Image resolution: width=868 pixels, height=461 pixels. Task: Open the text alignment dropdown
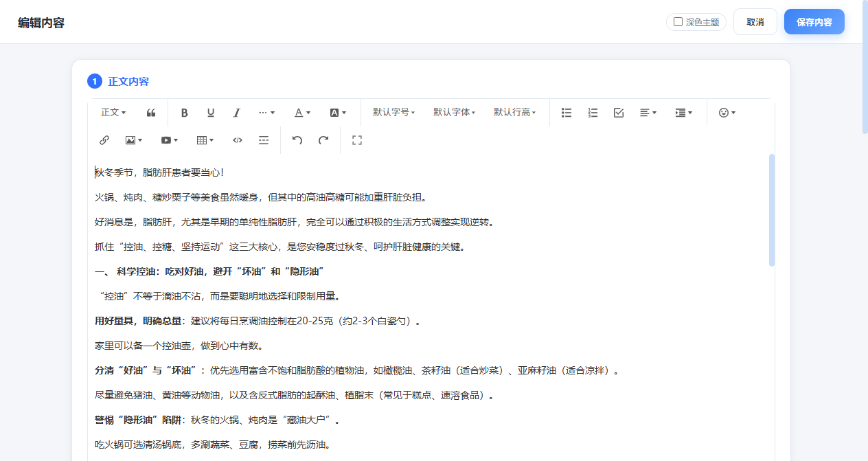tap(648, 113)
